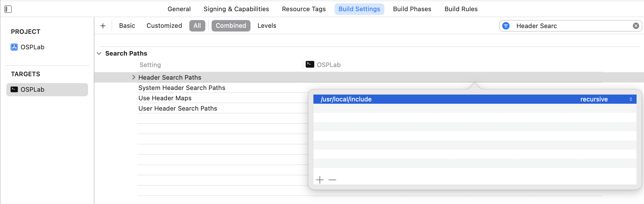644x204 pixels.
Task: Toggle the navigator sidebar icon
Action: 8,9
